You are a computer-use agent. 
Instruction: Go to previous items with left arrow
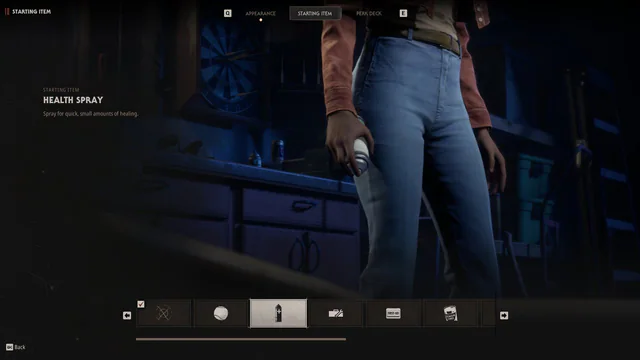tap(127, 316)
